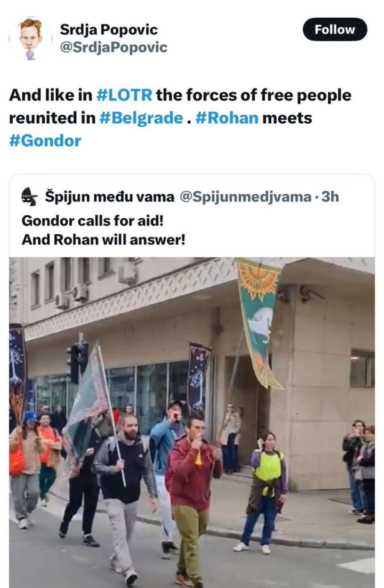Tap the line 'And Rohan will answer!'
Image resolution: width=384 pixels, height=588 pixels.
[103, 239]
